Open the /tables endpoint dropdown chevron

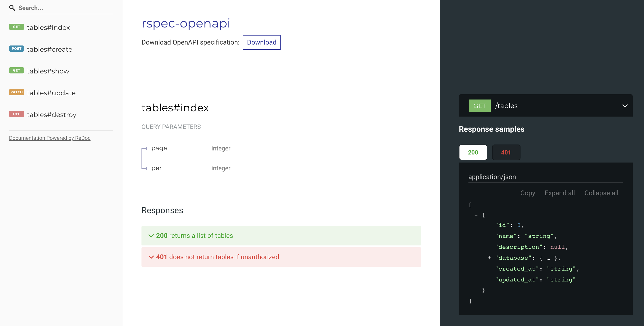coord(625,106)
